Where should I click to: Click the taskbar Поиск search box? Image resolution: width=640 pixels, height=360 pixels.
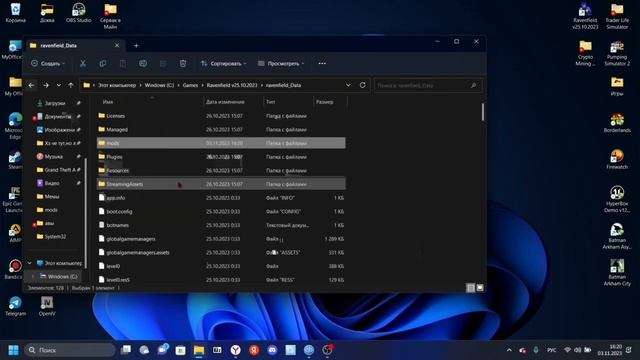pos(70,350)
